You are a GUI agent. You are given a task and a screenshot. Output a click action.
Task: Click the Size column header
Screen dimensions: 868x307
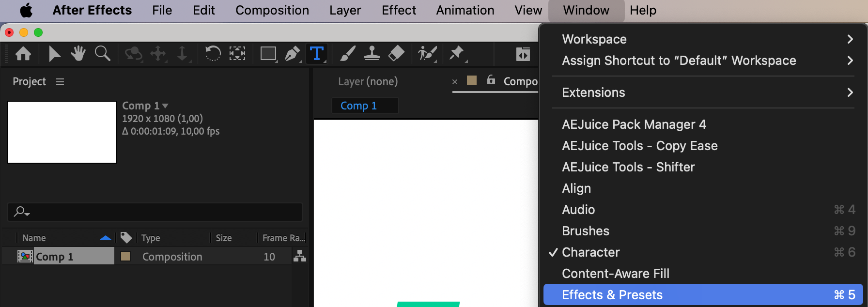click(x=224, y=238)
